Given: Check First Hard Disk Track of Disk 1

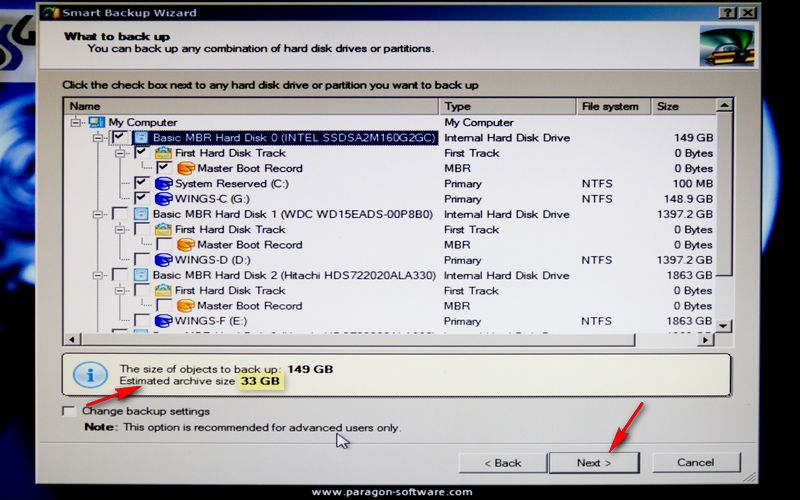Looking at the screenshot, I should point(142,230).
